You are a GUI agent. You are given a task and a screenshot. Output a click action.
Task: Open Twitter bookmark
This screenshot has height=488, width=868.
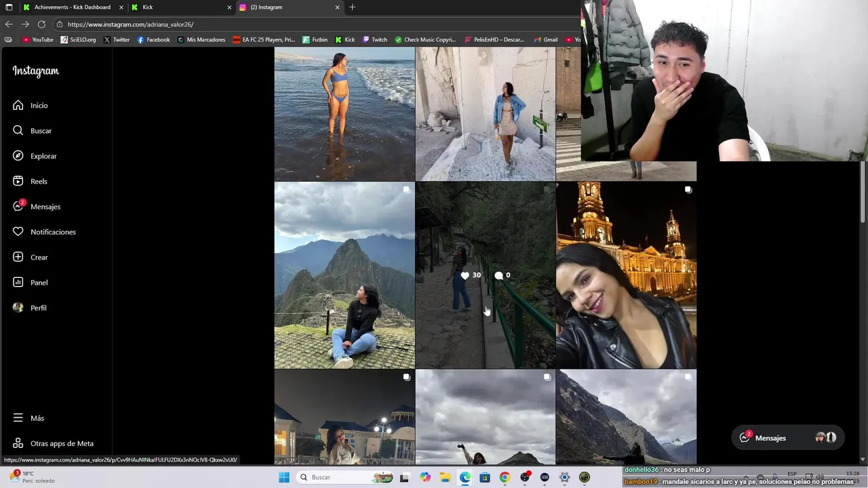(x=117, y=40)
